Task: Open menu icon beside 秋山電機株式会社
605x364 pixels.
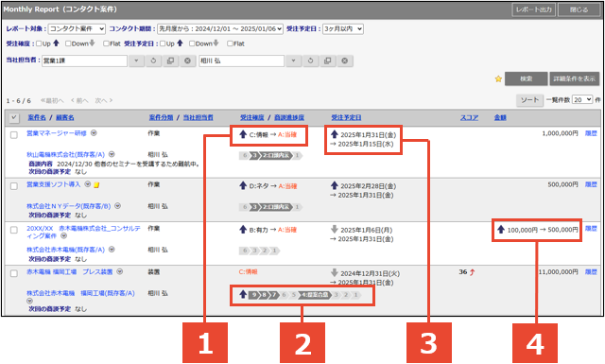Action: (x=112, y=154)
